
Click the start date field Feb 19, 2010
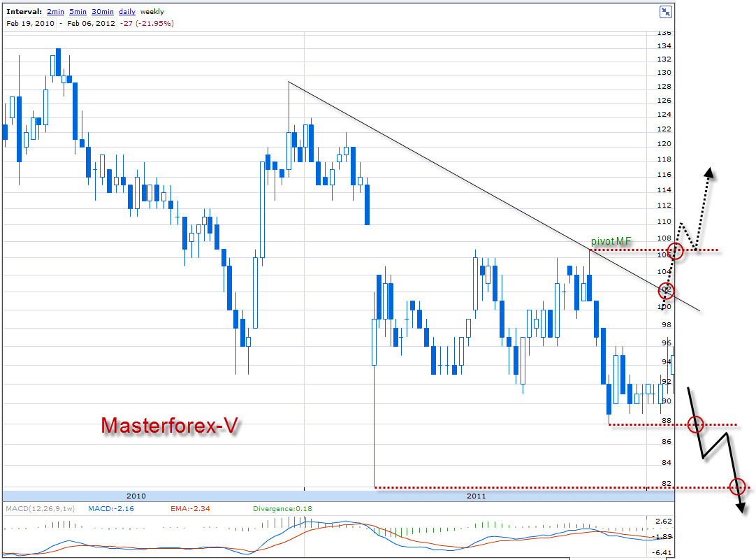30,23
